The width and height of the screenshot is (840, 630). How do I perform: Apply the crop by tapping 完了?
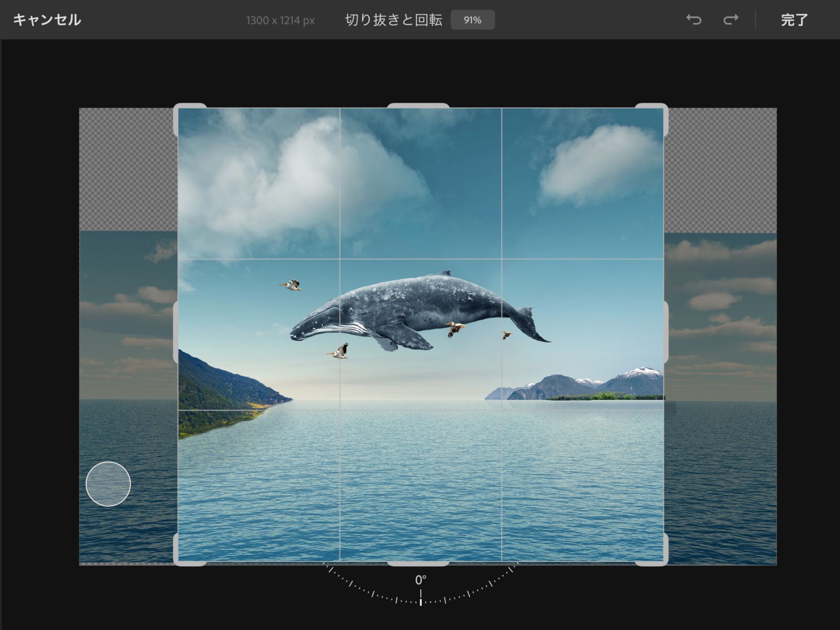[795, 20]
